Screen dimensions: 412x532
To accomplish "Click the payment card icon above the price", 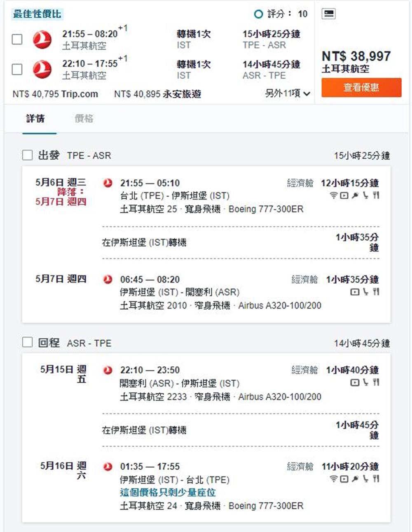I will tap(328, 14).
